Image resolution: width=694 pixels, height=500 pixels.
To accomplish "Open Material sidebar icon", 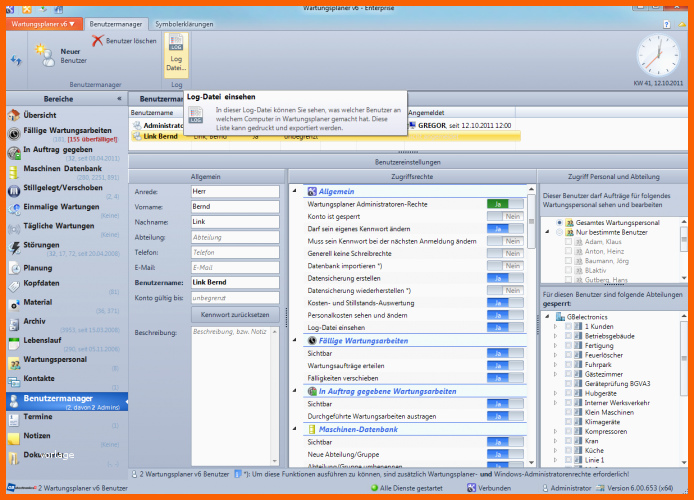I will 14,305.
